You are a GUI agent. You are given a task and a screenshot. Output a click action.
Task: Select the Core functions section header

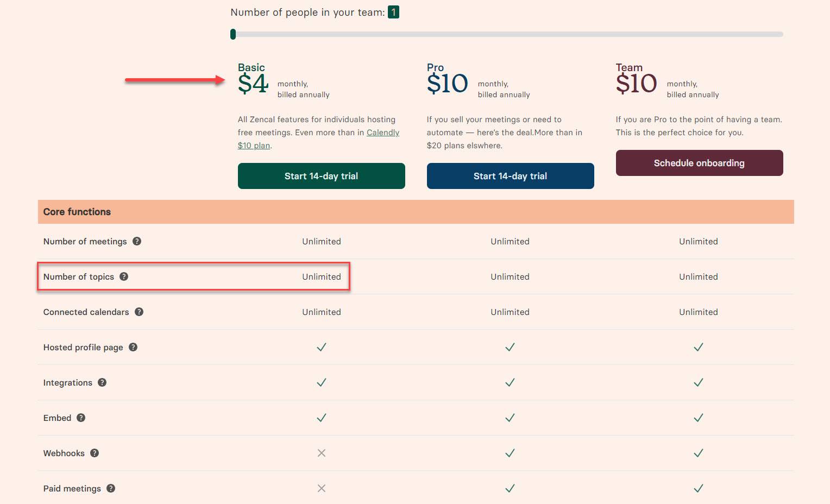coord(77,211)
